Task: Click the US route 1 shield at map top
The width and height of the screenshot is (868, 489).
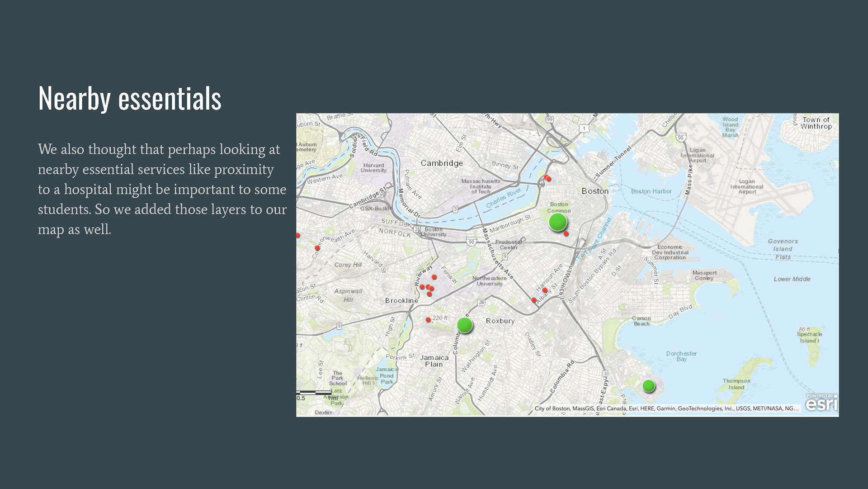Action: (x=584, y=128)
